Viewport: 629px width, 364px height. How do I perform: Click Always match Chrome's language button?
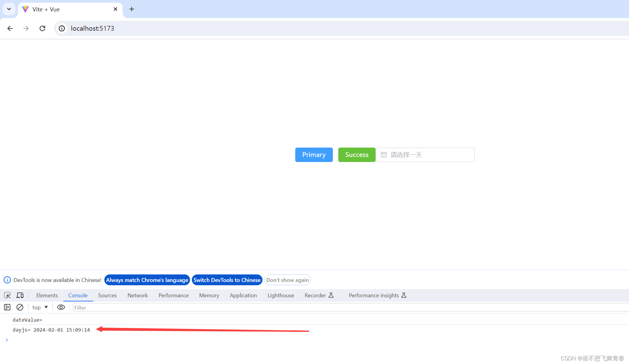(147, 280)
